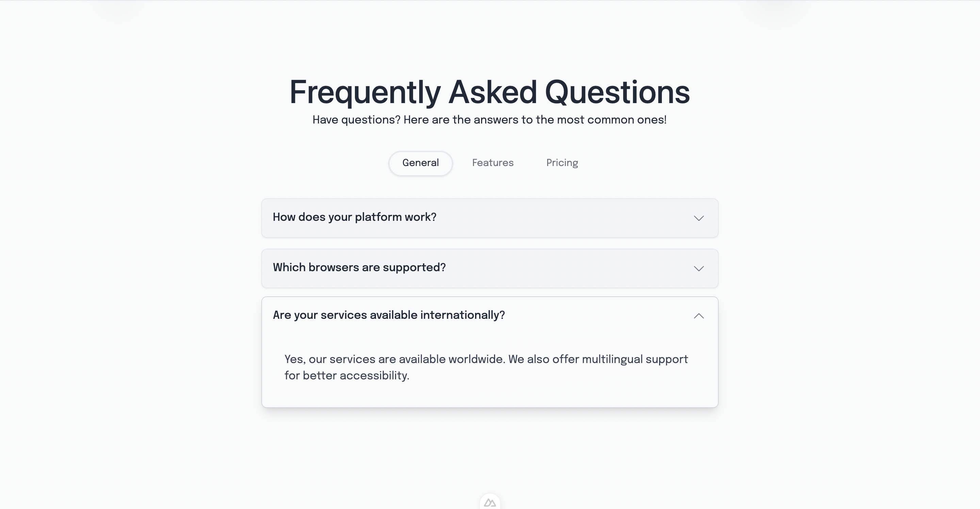Image resolution: width=980 pixels, height=509 pixels.
Task: Click the FAQ subtitle text
Action: click(489, 119)
